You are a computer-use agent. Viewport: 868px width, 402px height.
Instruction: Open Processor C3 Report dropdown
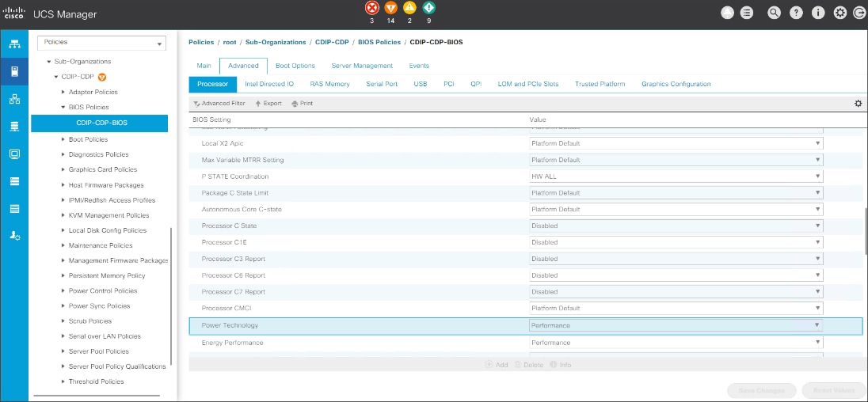[x=676, y=259]
